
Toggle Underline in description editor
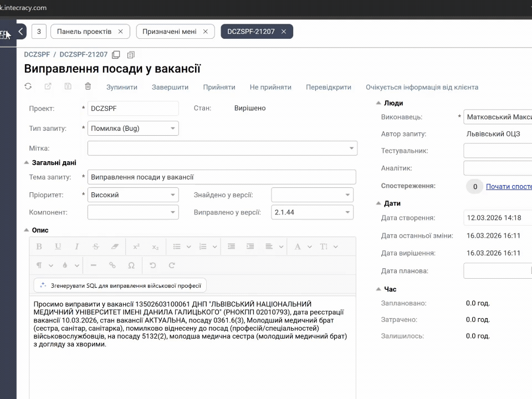tap(58, 247)
